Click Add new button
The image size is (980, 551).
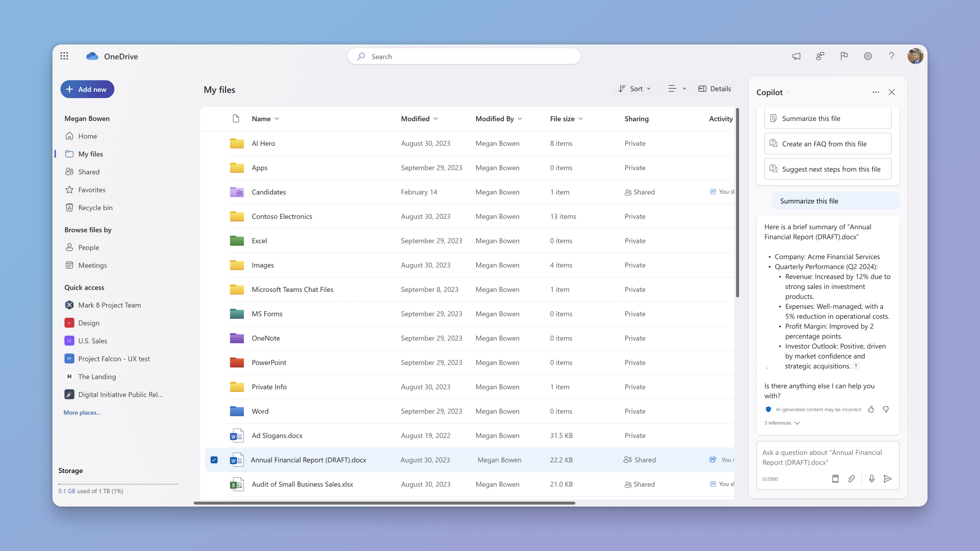click(87, 89)
